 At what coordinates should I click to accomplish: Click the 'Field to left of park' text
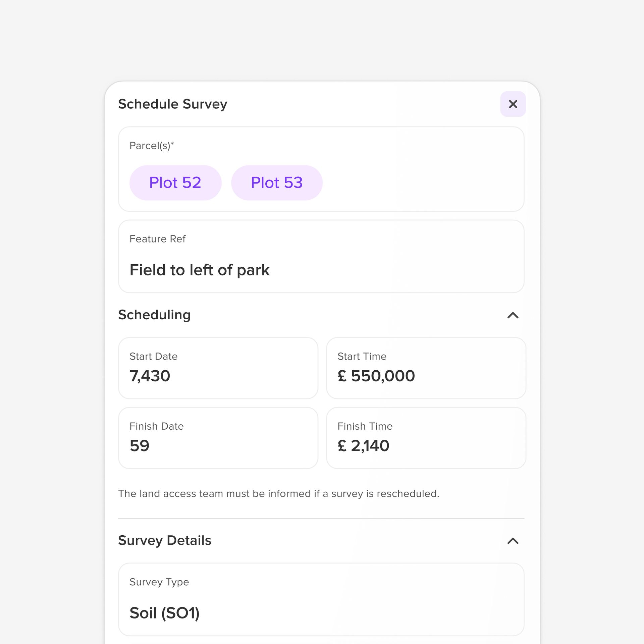point(200,270)
